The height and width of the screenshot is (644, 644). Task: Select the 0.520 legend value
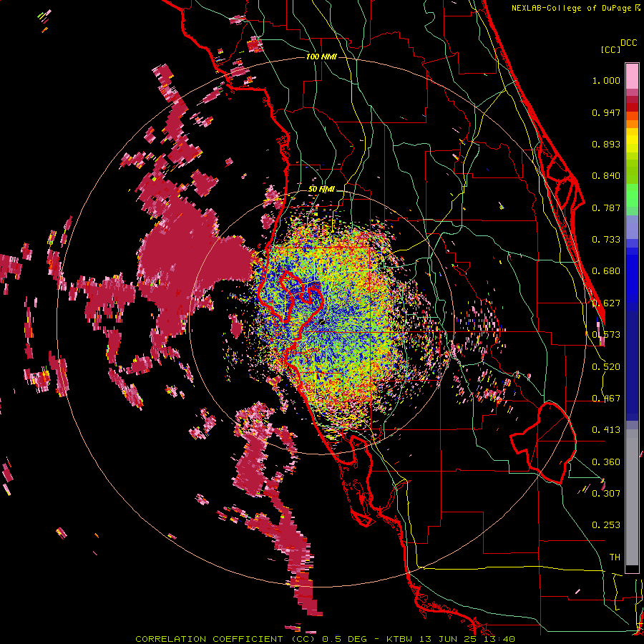(606, 367)
